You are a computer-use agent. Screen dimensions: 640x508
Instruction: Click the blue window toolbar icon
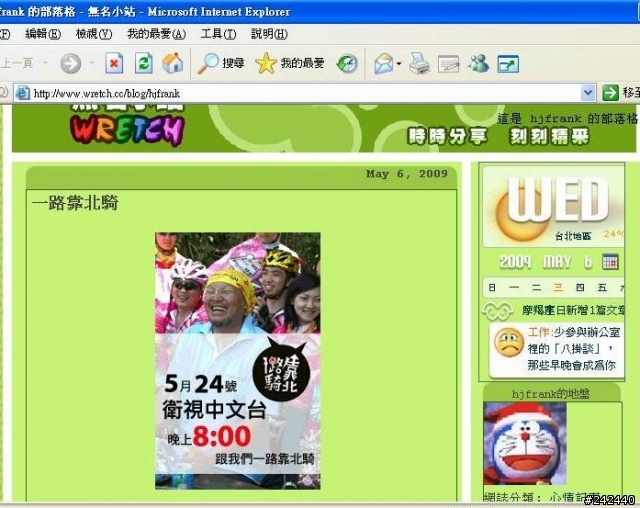508,64
